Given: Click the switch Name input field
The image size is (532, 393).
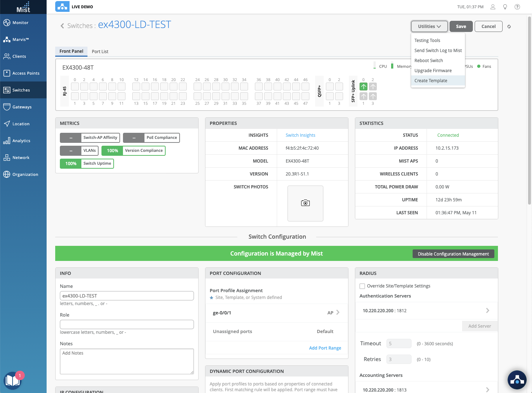Looking at the screenshot, I should 127,296.
